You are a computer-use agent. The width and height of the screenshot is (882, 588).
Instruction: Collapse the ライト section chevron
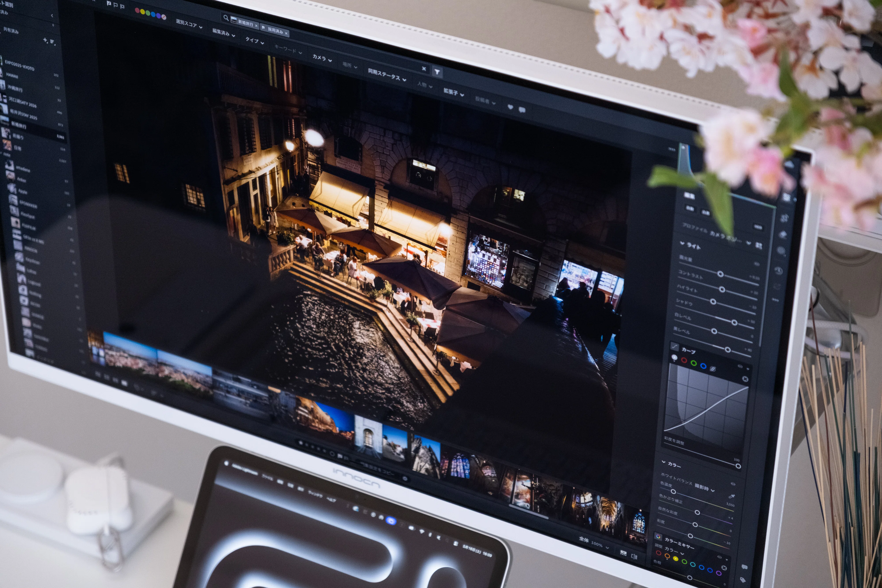click(x=682, y=243)
